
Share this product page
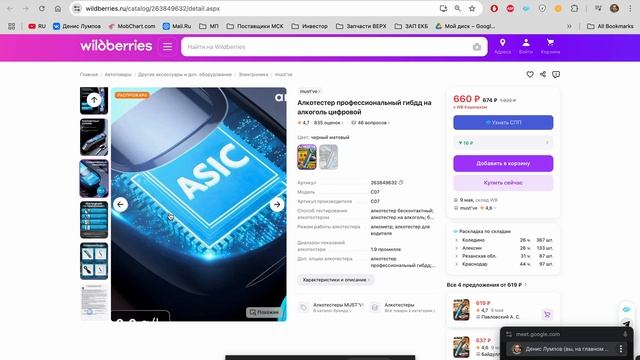coord(543,74)
